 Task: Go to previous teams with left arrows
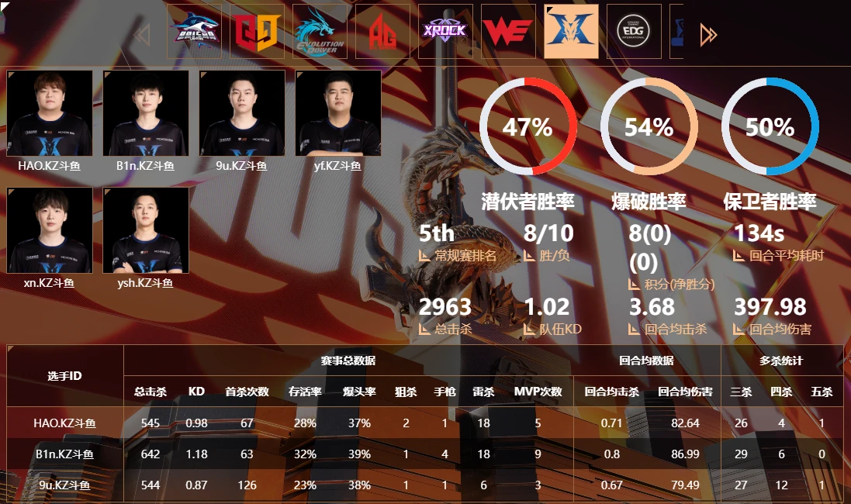click(x=142, y=35)
